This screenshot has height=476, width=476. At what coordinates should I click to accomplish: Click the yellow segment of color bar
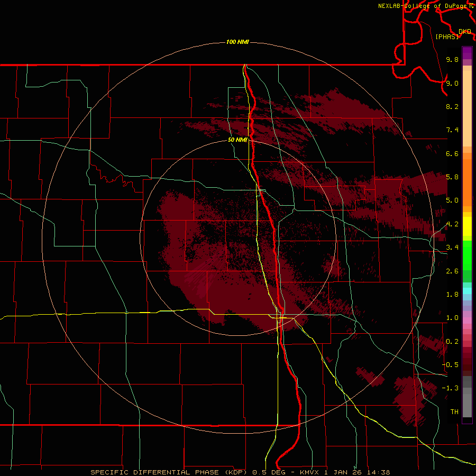[x=467, y=226]
